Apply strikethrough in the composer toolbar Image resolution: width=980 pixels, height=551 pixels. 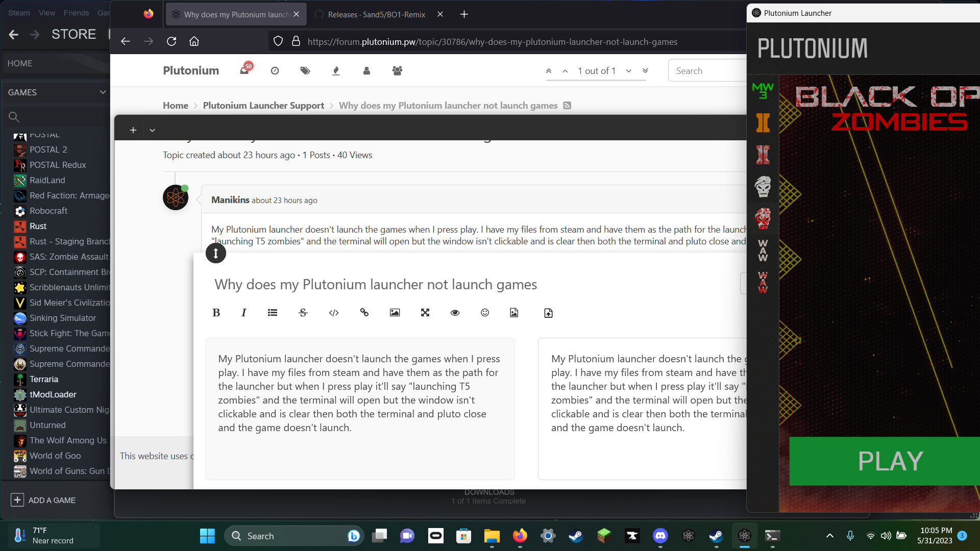[303, 313]
